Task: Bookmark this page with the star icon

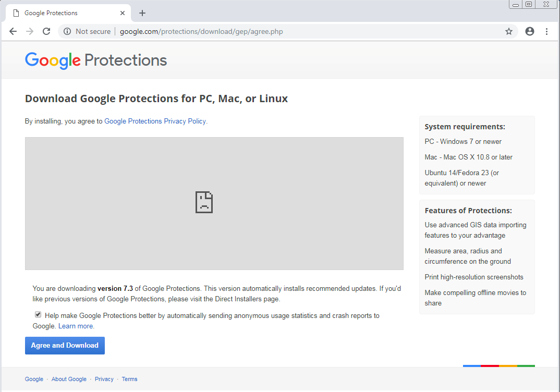Action: (509, 31)
